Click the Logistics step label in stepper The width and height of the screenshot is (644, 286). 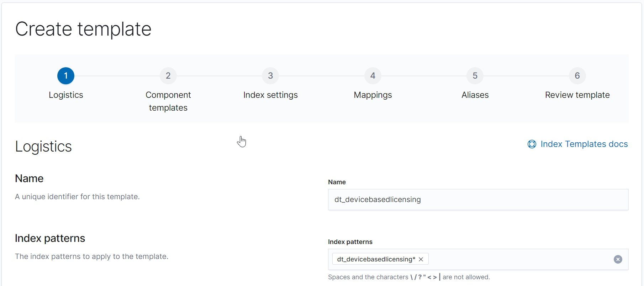pos(66,95)
